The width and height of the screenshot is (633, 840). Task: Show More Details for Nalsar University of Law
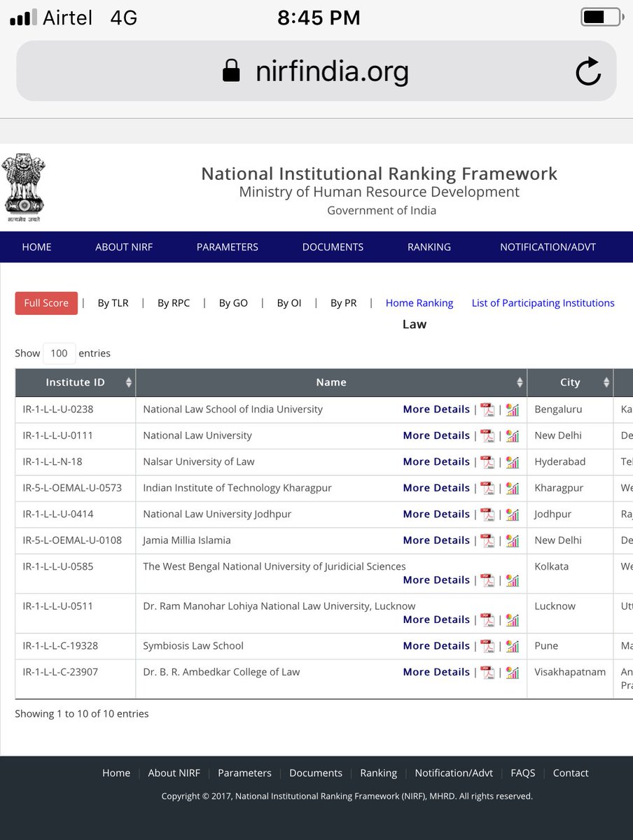(436, 462)
